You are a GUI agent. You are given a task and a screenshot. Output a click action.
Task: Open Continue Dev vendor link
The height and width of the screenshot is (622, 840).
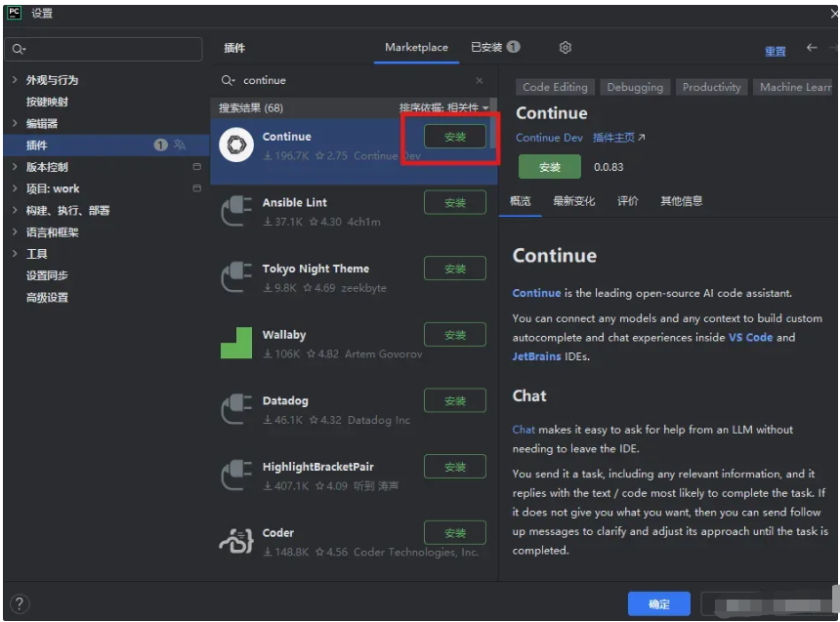[x=549, y=138]
